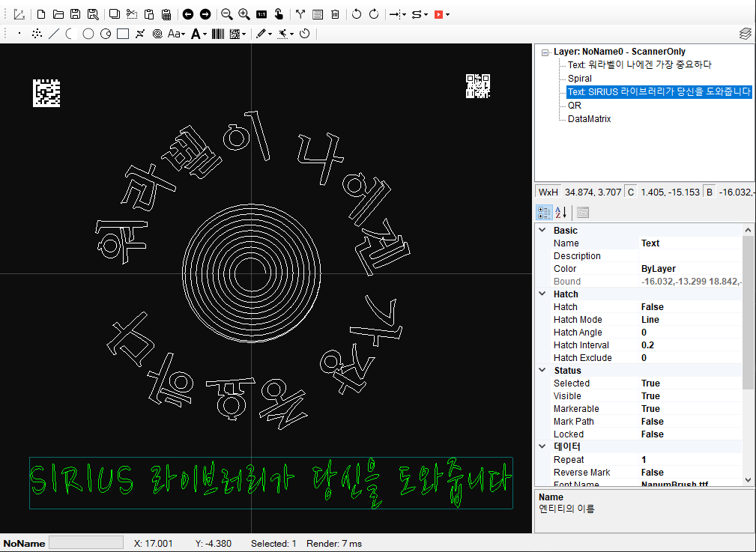Viewport: 756px width, 552px height.
Task: Switch property grid to Categorized view
Action: pos(545,212)
